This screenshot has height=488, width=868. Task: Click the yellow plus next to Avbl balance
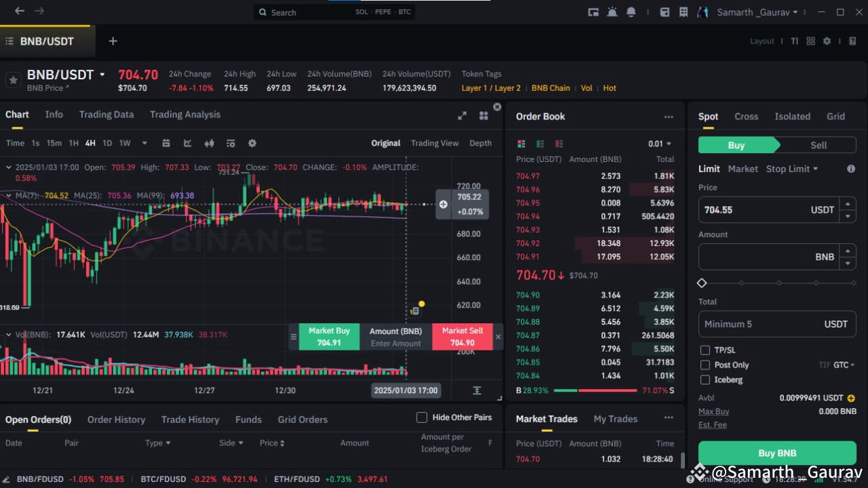[851, 398]
